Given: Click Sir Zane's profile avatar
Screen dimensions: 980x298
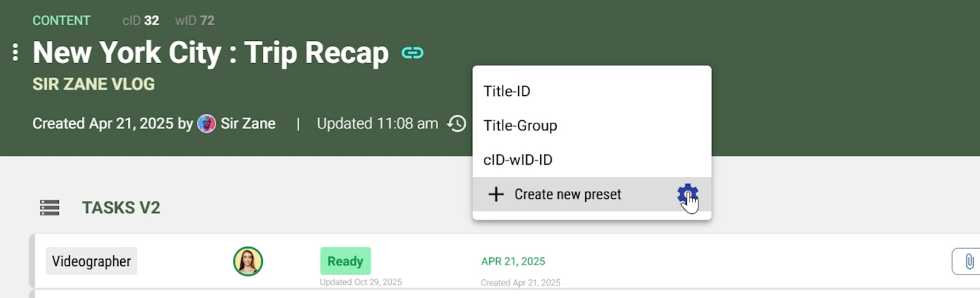Looking at the screenshot, I should 206,124.
